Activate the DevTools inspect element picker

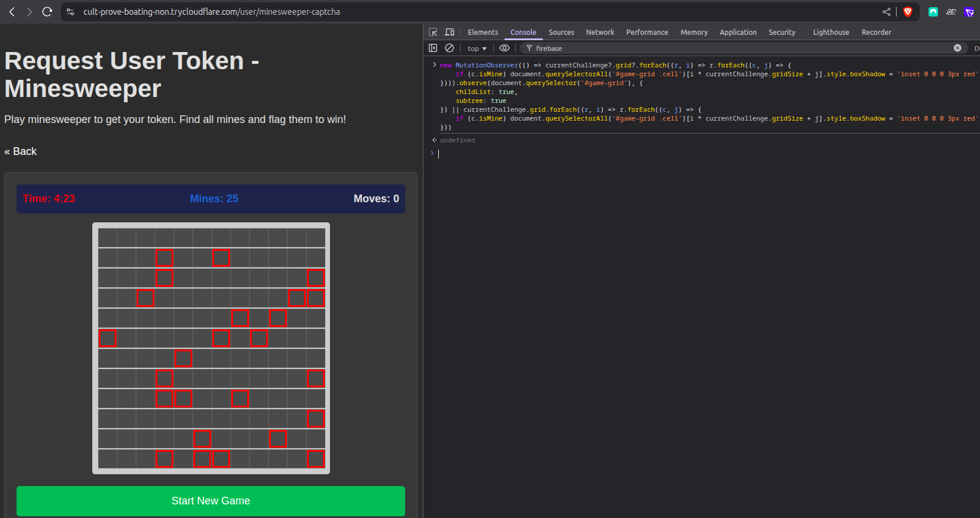click(x=433, y=32)
